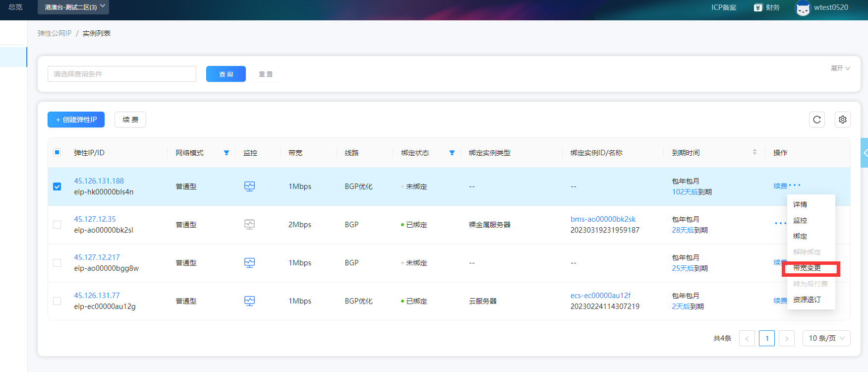Open more actions dots for 45.127.12.35
868x372 pixels.
coord(780,224)
